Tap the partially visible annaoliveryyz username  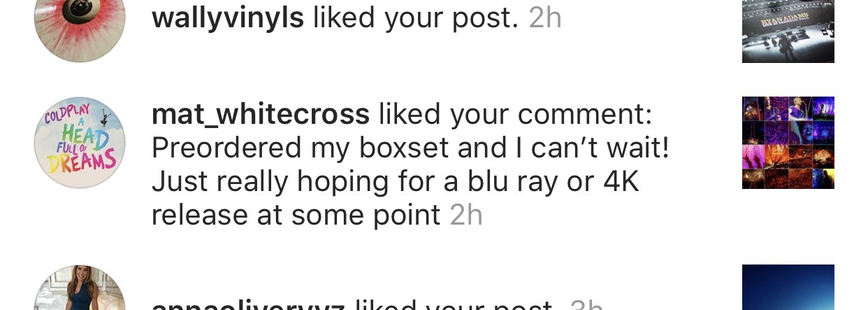248,306
